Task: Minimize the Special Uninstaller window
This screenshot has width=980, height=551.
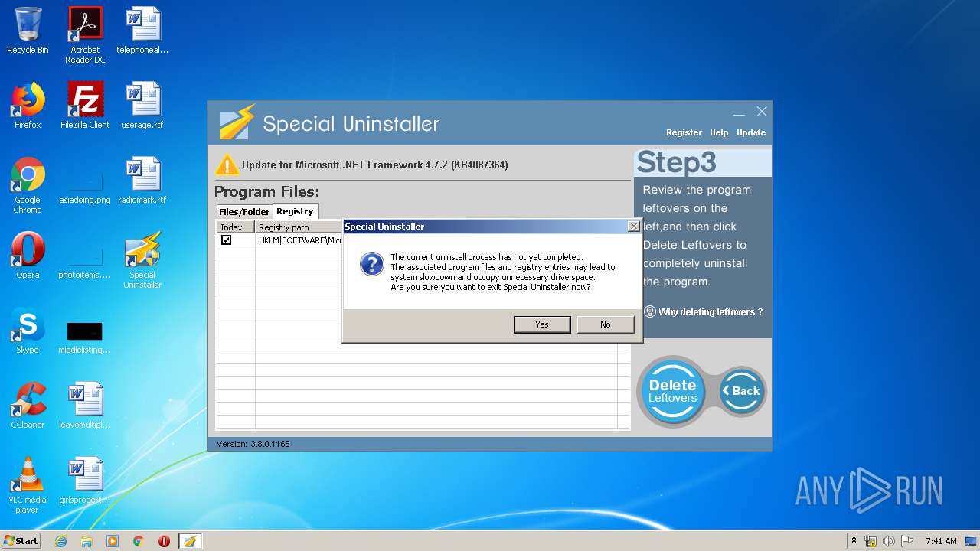Action: pos(739,112)
